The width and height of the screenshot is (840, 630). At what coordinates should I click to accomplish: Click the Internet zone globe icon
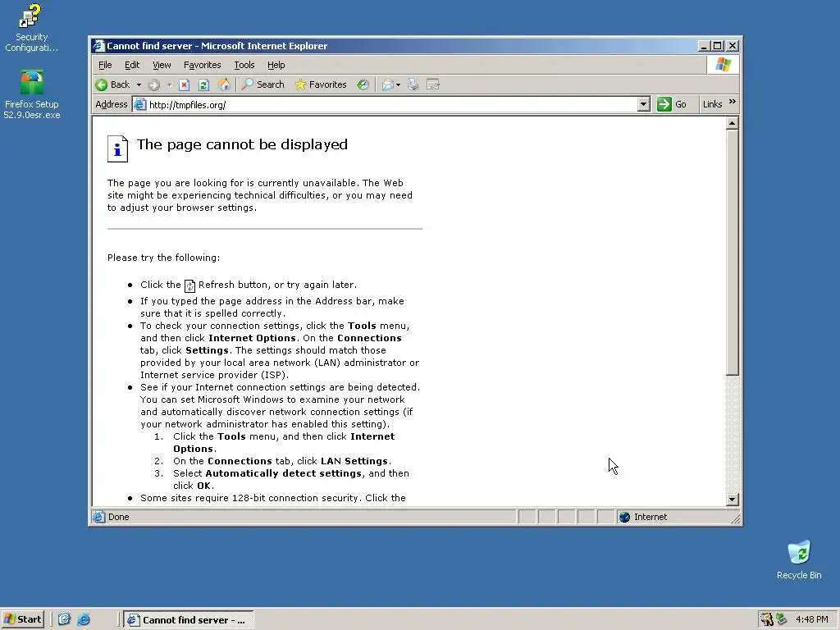tap(624, 517)
